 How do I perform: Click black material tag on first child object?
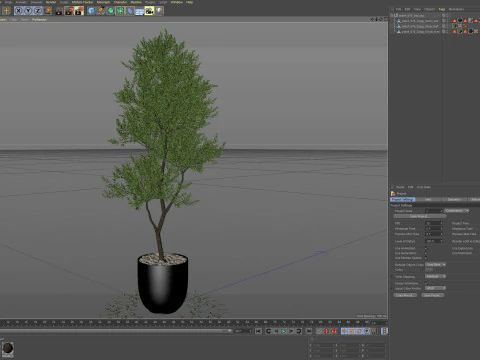coord(460,21)
